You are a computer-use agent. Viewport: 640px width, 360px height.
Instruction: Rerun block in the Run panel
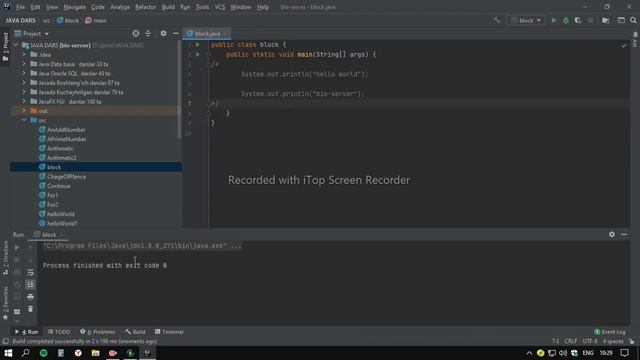coord(17,247)
